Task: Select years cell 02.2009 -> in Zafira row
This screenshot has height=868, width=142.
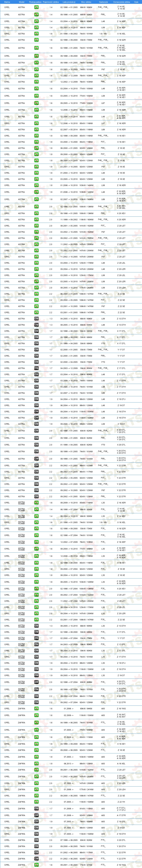Action: (69, 715)
